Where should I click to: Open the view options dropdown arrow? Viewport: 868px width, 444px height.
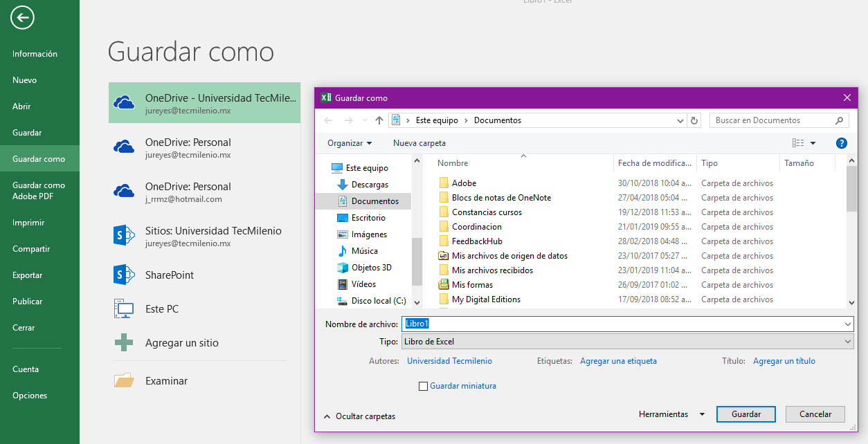click(x=813, y=143)
